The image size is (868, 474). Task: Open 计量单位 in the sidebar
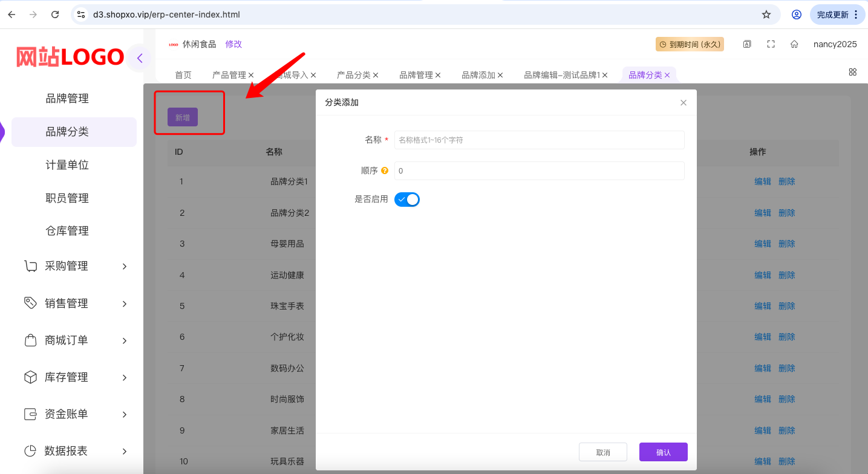(x=67, y=165)
